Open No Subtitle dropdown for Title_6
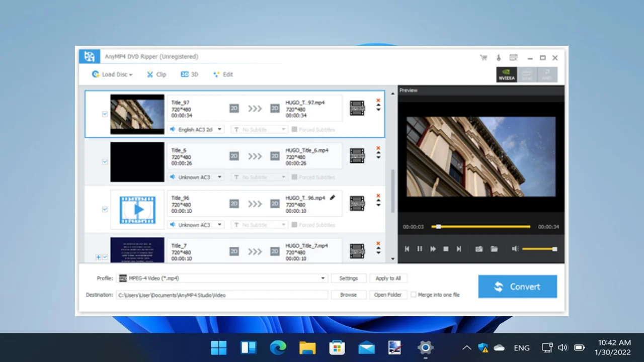Viewport: 644px width, 362px height. click(x=259, y=177)
